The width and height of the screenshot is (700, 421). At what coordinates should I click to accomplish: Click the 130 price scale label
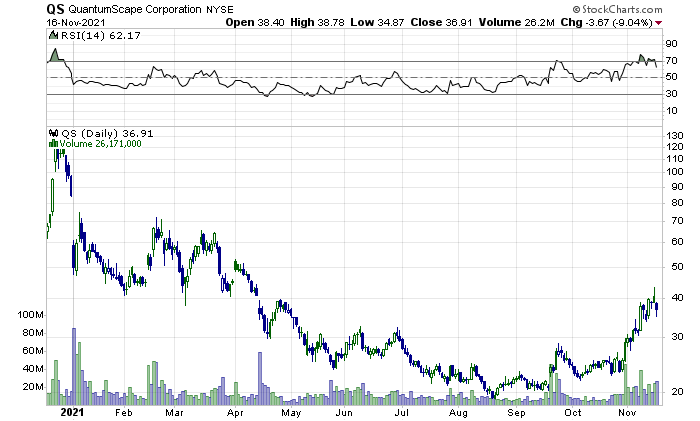[675, 136]
